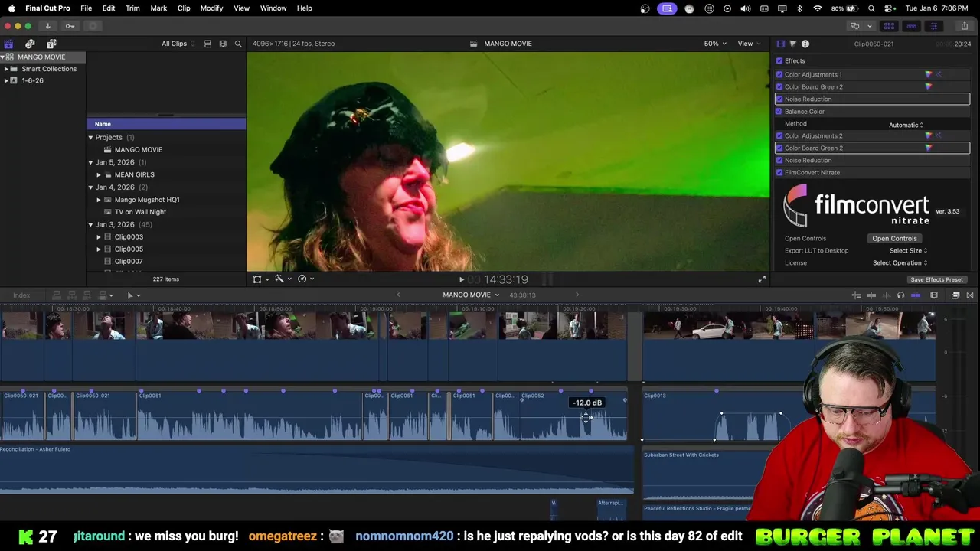Show or hide the browser button
The image size is (980, 551).
[x=889, y=26]
